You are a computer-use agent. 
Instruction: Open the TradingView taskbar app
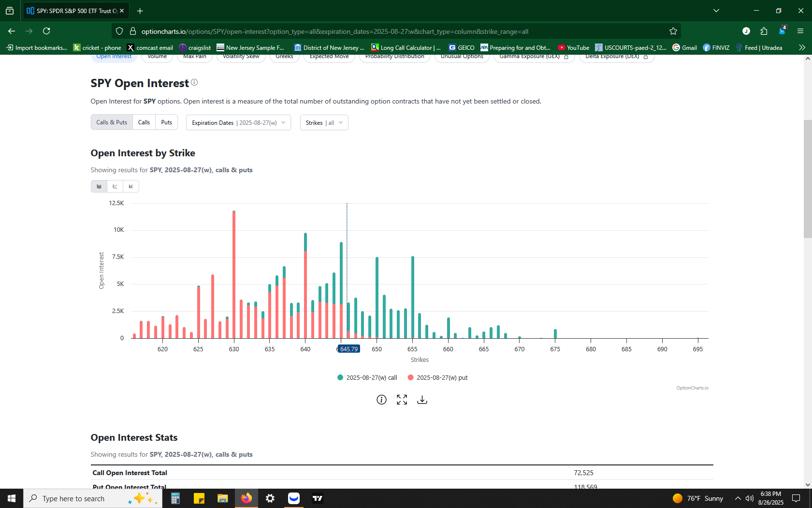click(318, 498)
